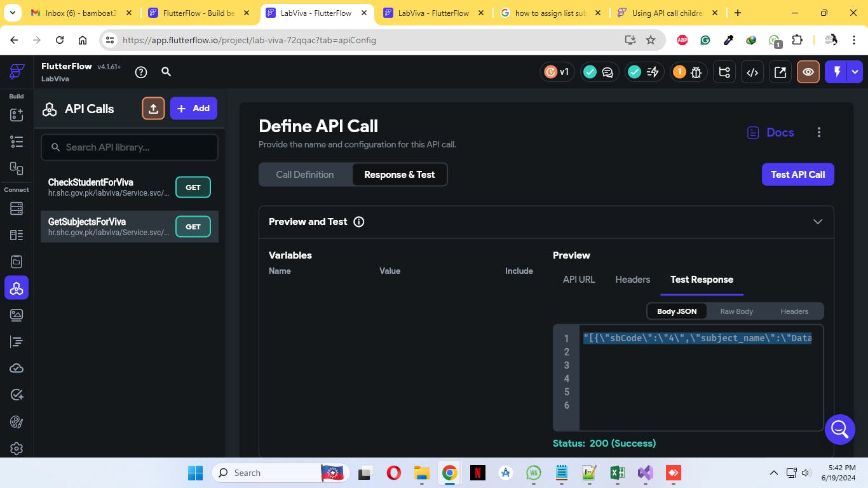
Task: Click the Preview and Test info icon
Action: coord(359,222)
